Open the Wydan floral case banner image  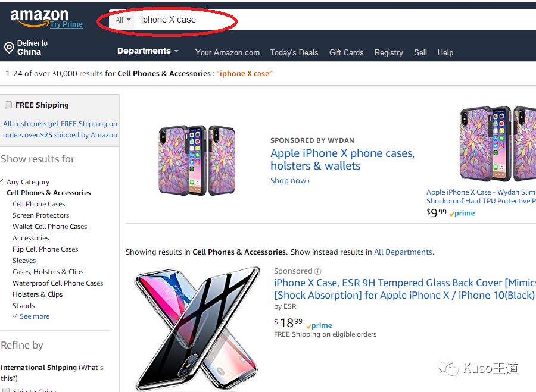(x=197, y=160)
